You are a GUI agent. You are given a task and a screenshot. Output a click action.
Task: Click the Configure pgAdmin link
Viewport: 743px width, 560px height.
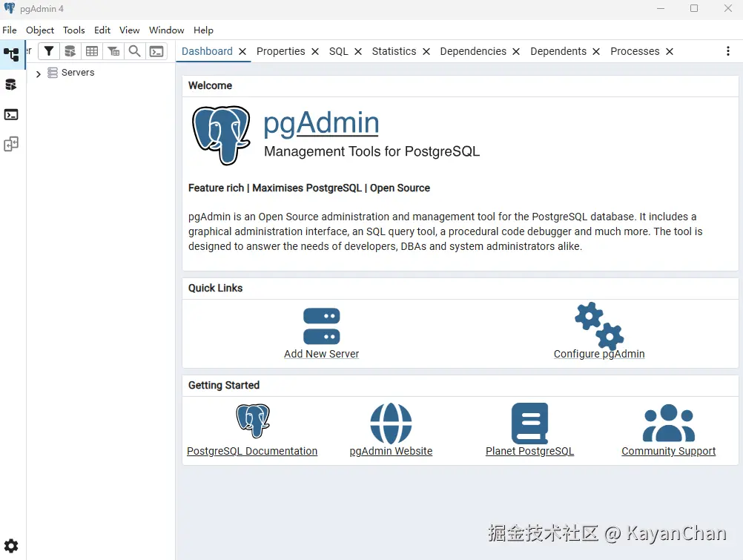(599, 354)
